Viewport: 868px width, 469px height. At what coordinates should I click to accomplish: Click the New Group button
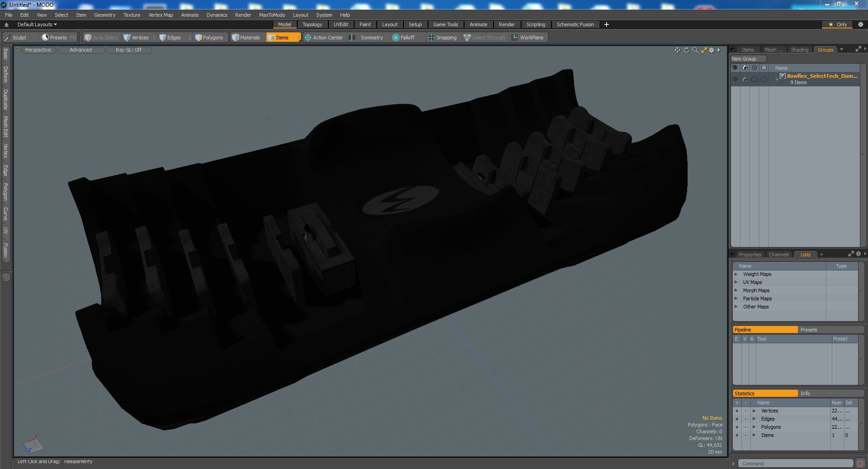tap(747, 59)
